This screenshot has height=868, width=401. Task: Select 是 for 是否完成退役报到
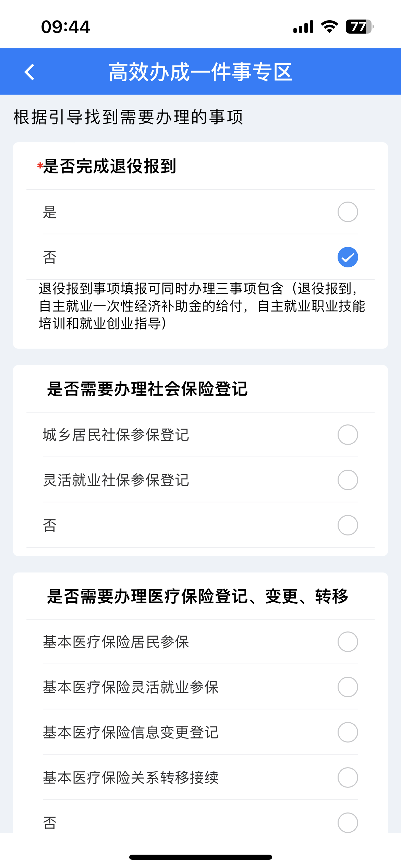[x=348, y=212]
